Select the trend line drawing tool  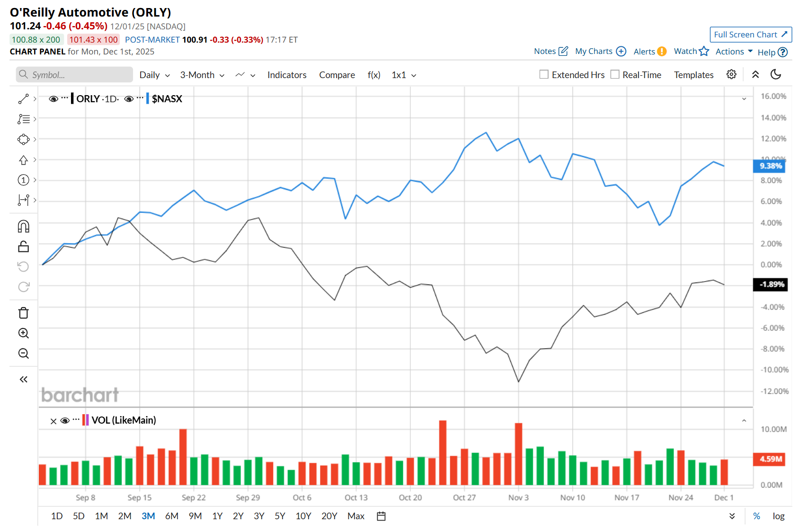click(x=23, y=99)
